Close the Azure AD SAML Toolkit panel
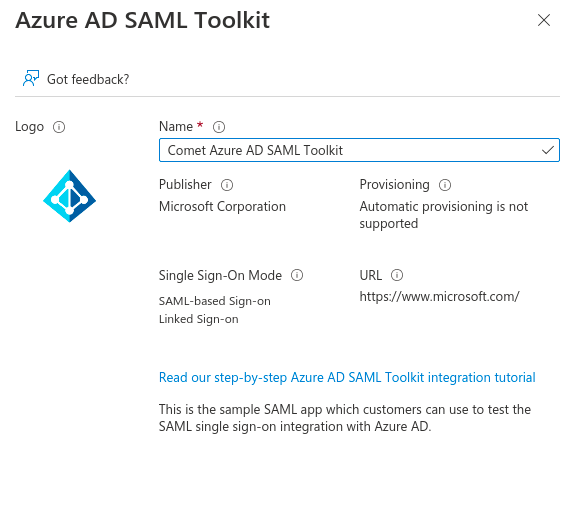This screenshot has height=510, width=570. (544, 20)
